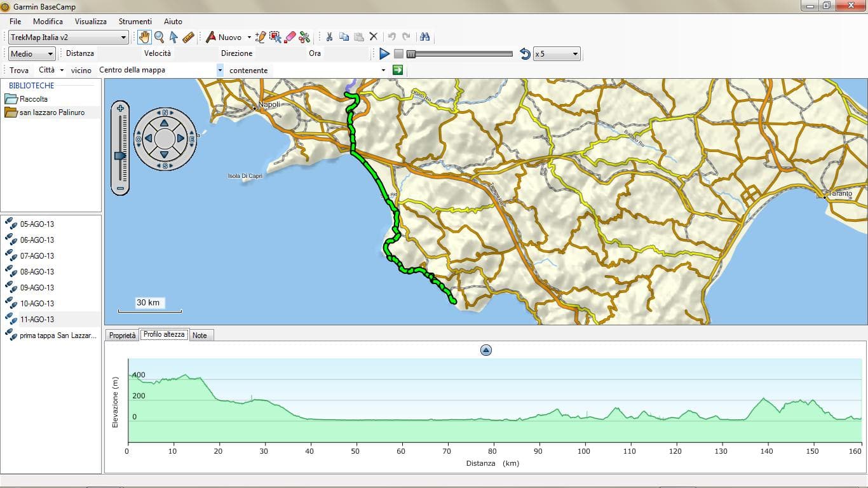The height and width of the screenshot is (488, 868).
Task: Open the Modifica menu
Action: 48,22
